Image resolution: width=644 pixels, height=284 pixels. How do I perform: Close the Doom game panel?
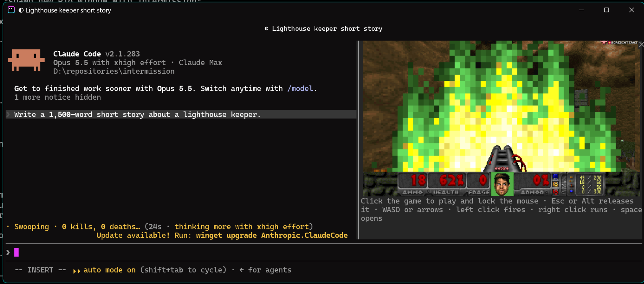click(641, 45)
